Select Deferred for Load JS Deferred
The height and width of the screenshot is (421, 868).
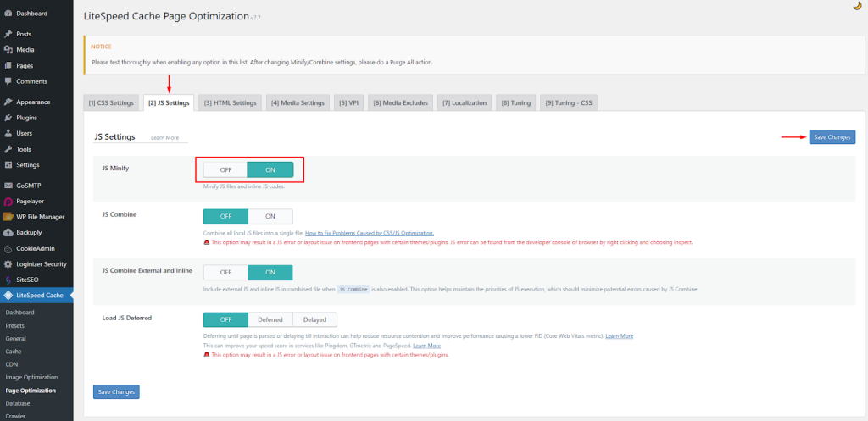(270, 319)
